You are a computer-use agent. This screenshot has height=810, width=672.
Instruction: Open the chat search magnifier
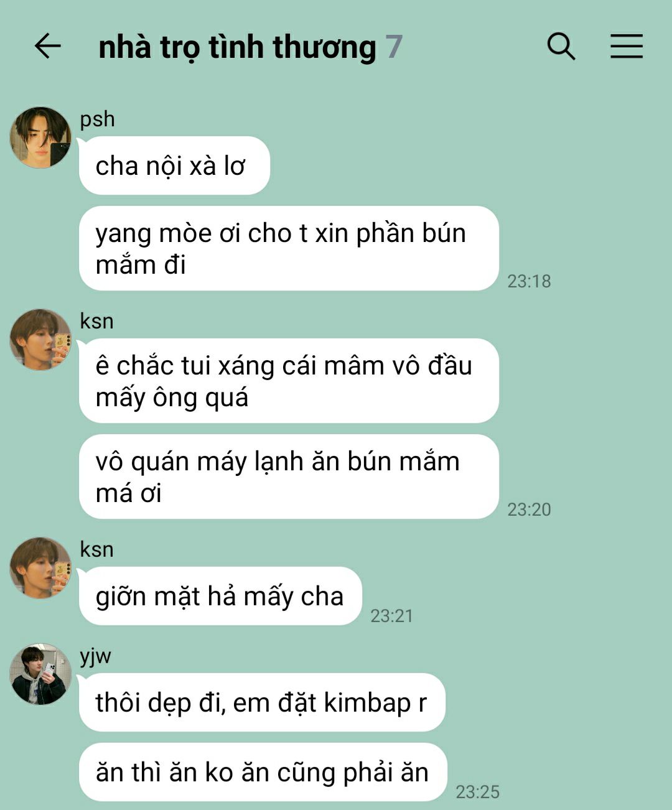(561, 46)
